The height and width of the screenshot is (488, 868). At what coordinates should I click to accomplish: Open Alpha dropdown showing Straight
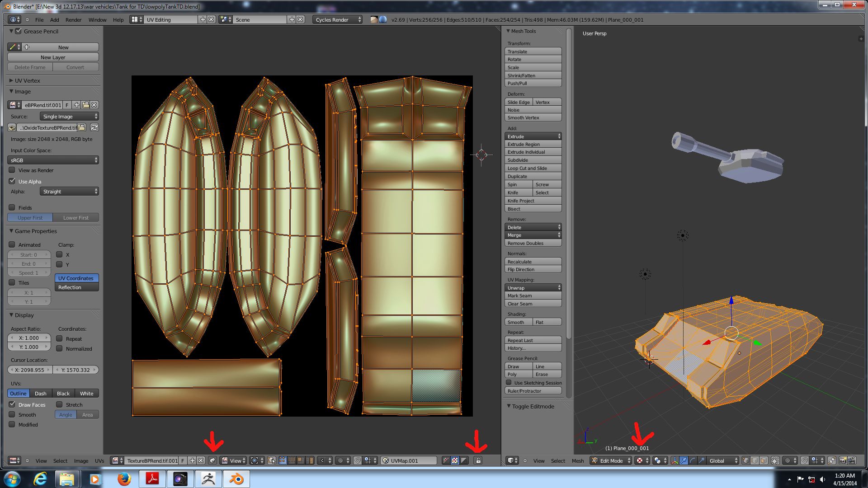[x=69, y=191]
